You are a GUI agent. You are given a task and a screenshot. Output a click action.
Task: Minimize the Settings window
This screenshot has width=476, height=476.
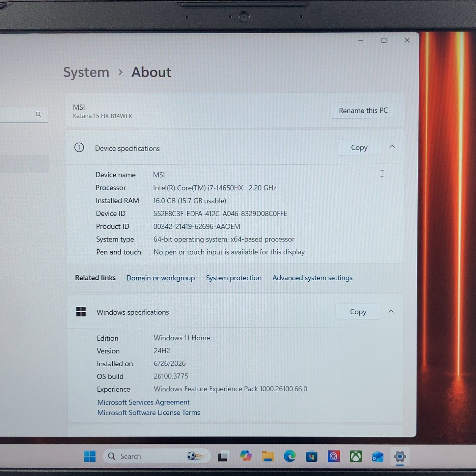coord(361,41)
